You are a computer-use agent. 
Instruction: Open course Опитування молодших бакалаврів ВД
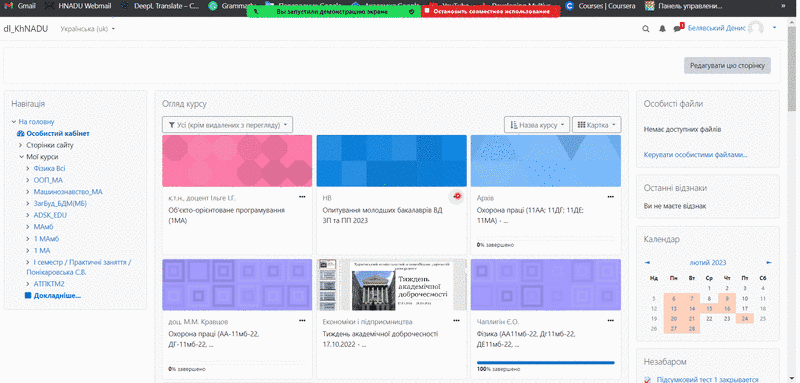tap(383, 215)
